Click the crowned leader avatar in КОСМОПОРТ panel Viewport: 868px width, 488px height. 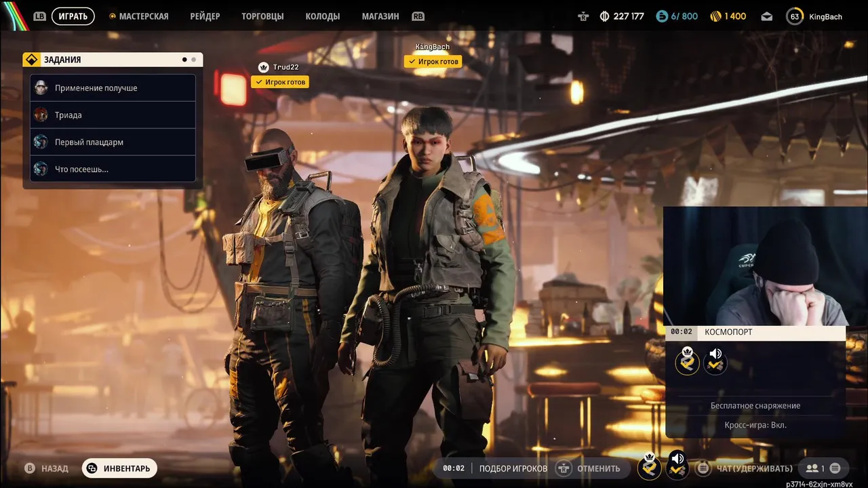(x=688, y=361)
